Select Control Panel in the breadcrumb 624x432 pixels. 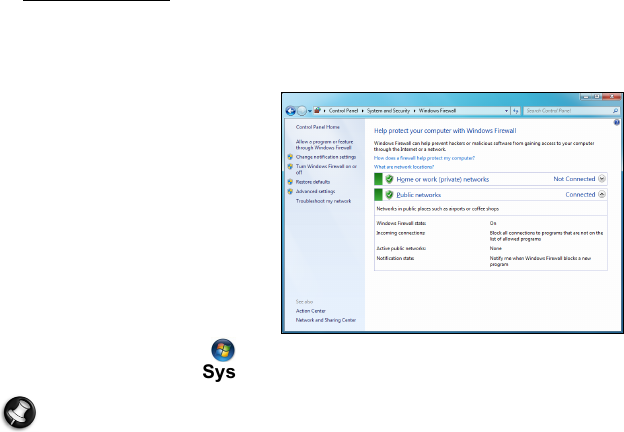coord(343,111)
